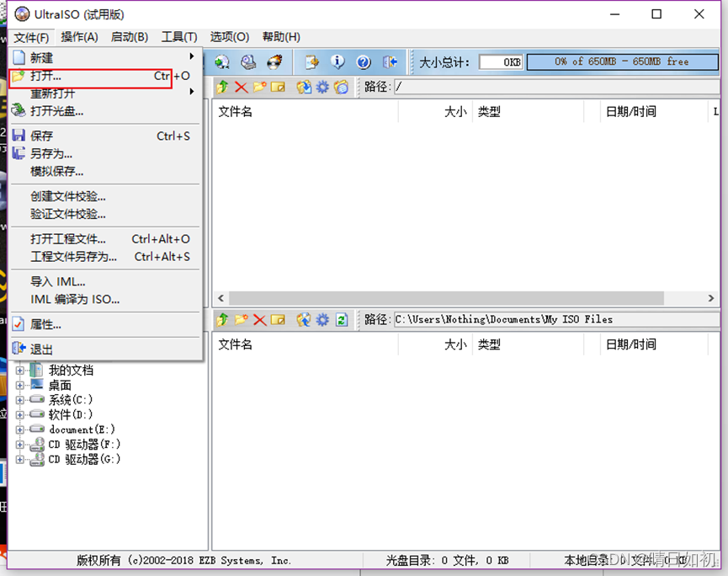
Task: Open the 新建 submenu
Action: pyautogui.click(x=105, y=57)
